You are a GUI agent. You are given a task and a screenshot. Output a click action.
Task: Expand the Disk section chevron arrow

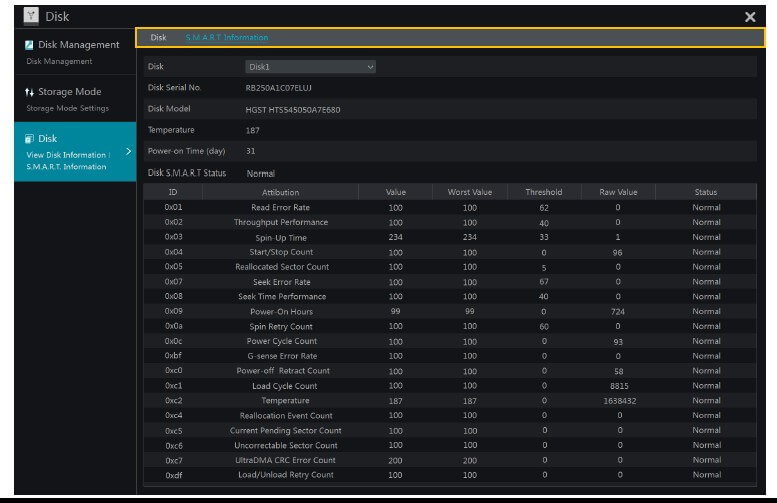pos(128,151)
